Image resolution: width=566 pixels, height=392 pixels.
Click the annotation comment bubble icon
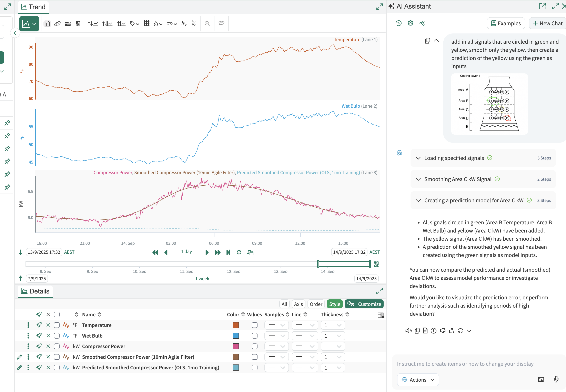221,23
